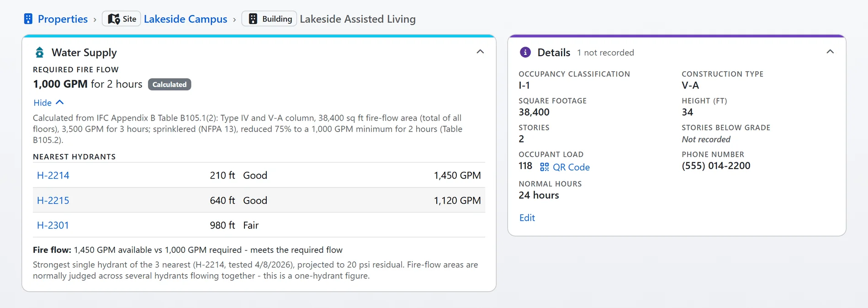The width and height of the screenshot is (868, 308).
Task: Open hydrant H-2214
Action: pos(53,175)
